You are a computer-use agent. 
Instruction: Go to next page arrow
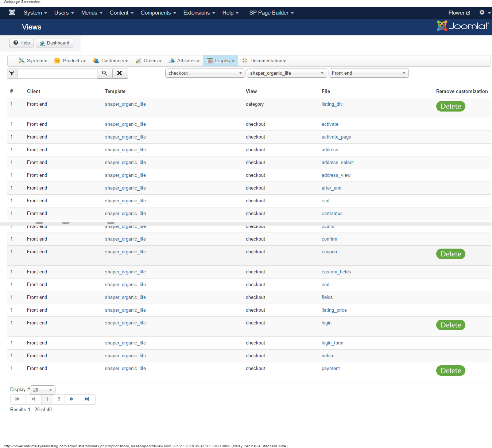tap(72, 399)
